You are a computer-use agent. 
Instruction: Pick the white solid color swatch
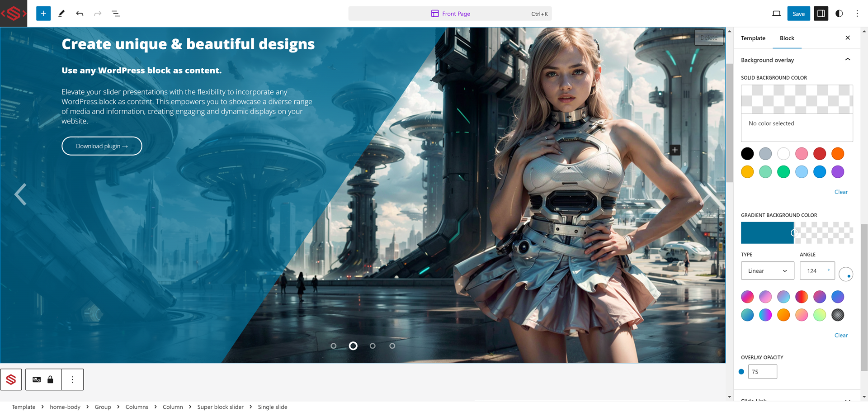click(783, 154)
